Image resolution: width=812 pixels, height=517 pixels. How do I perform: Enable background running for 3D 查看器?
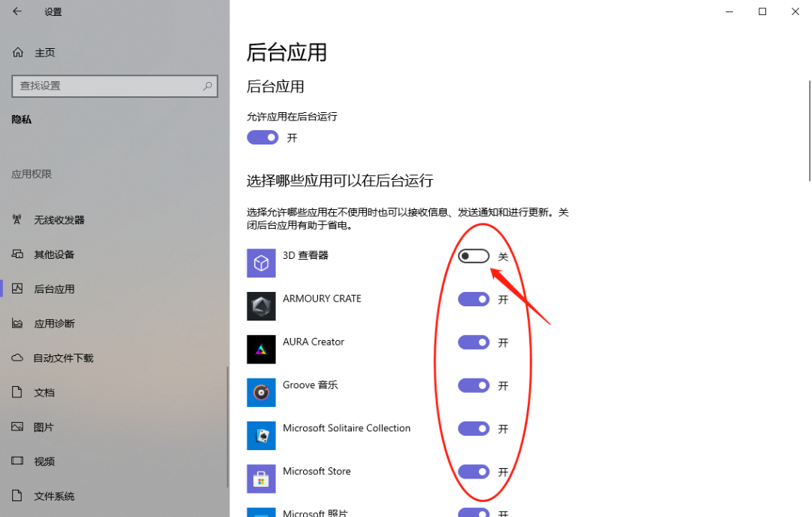tap(473, 256)
